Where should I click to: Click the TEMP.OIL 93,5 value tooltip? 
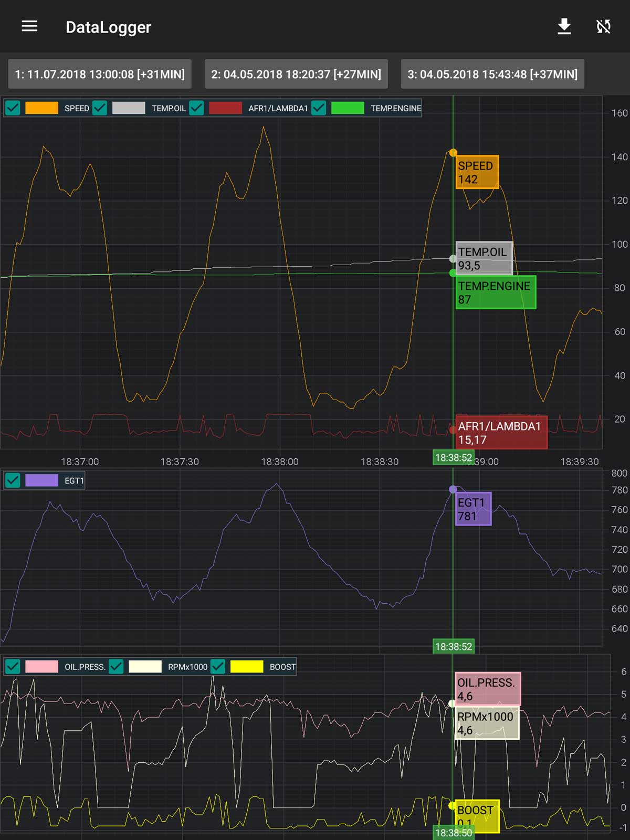click(x=484, y=258)
